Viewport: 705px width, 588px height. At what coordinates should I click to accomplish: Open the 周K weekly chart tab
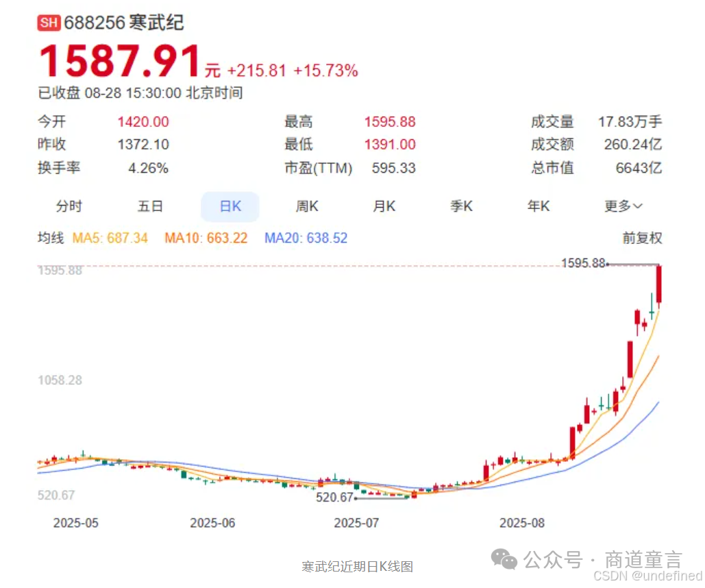pos(307,206)
